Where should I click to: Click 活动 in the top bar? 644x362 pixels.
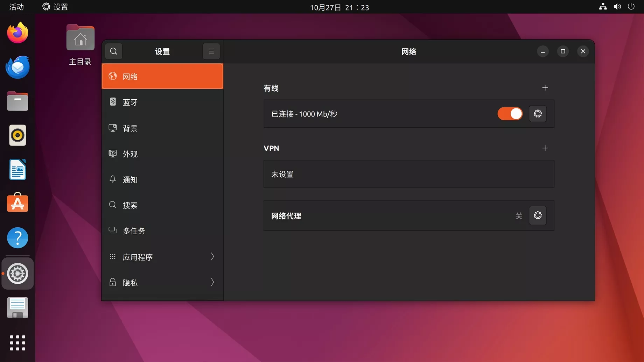click(16, 7)
